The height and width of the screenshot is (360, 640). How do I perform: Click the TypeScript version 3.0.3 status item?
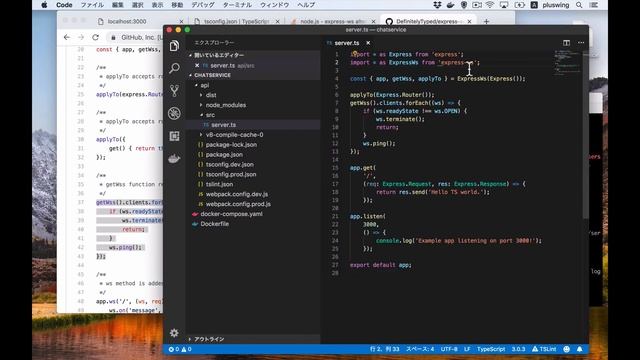click(518, 349)
